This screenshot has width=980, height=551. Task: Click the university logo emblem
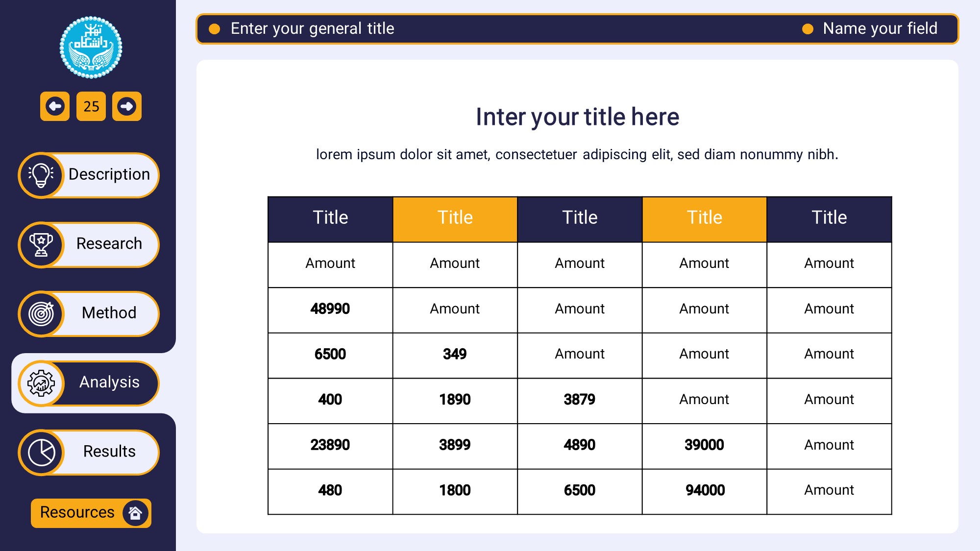pyautogui.click(x=91, y=48)
